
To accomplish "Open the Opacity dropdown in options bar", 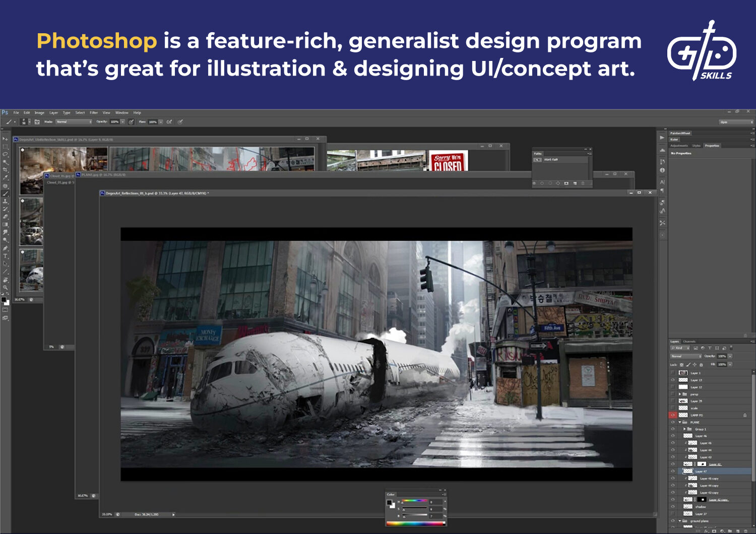I will 122,122.
